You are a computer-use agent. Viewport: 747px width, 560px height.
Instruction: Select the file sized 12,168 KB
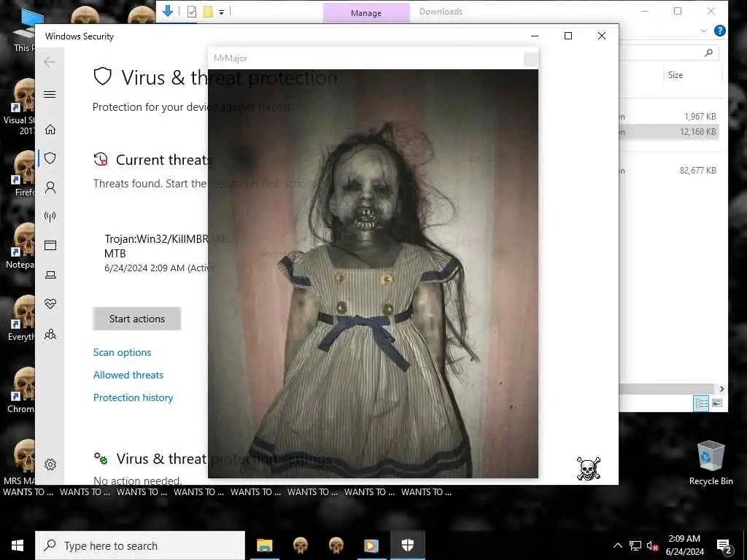[x=670, y=132]
